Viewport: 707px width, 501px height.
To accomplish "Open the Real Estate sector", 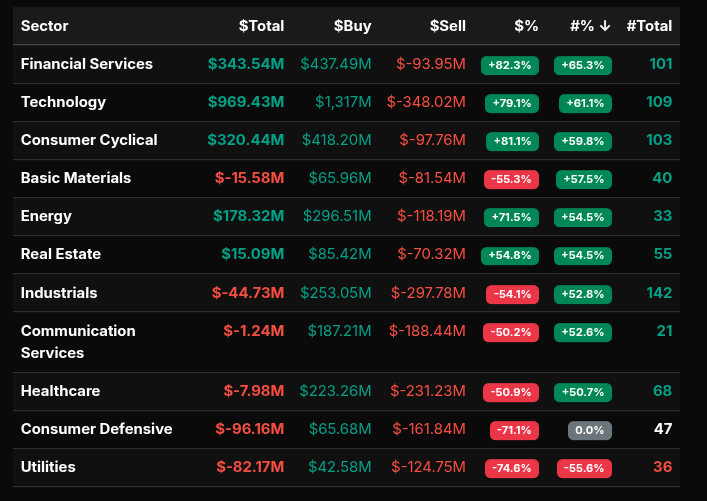I will pyautogui.click(x=61, y=254).
